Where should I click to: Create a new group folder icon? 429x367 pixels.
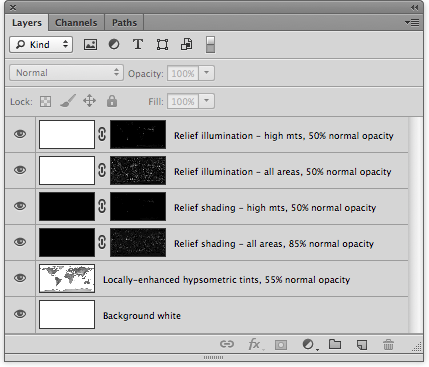pos(335,344)
